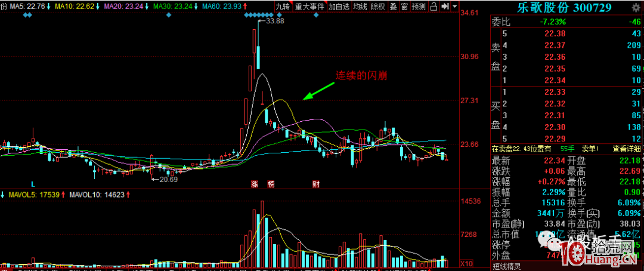
Task: Toggle the 均线 moving average lines
Action: coord(360,7)
